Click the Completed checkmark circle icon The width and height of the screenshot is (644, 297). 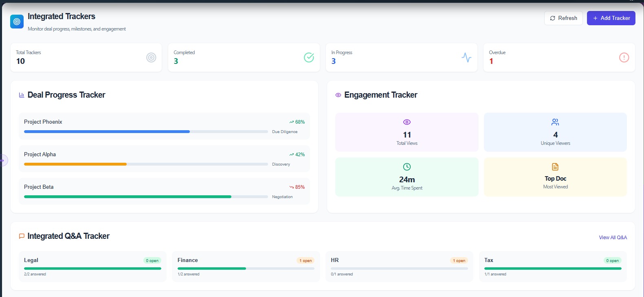pyautogui.click(x=309, y=58)
